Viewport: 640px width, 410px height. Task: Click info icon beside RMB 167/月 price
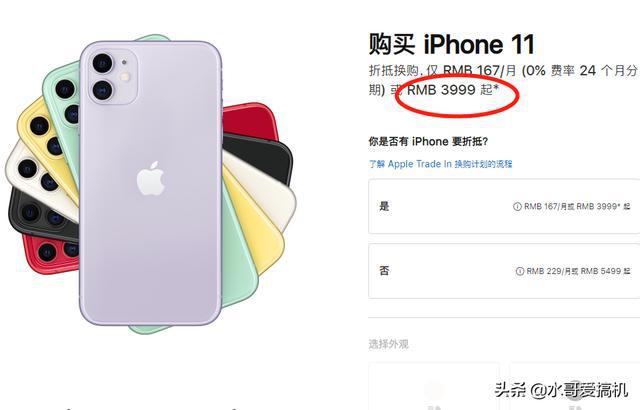click(517, 206)
